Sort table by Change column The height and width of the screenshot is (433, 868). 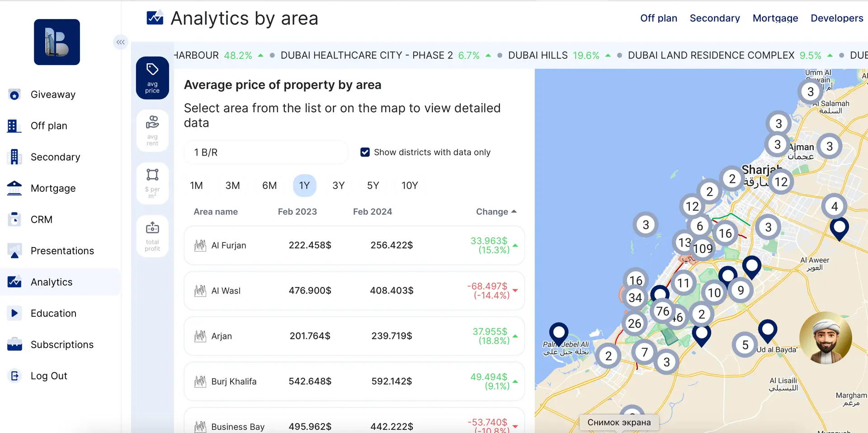click(x=495, y=212)
